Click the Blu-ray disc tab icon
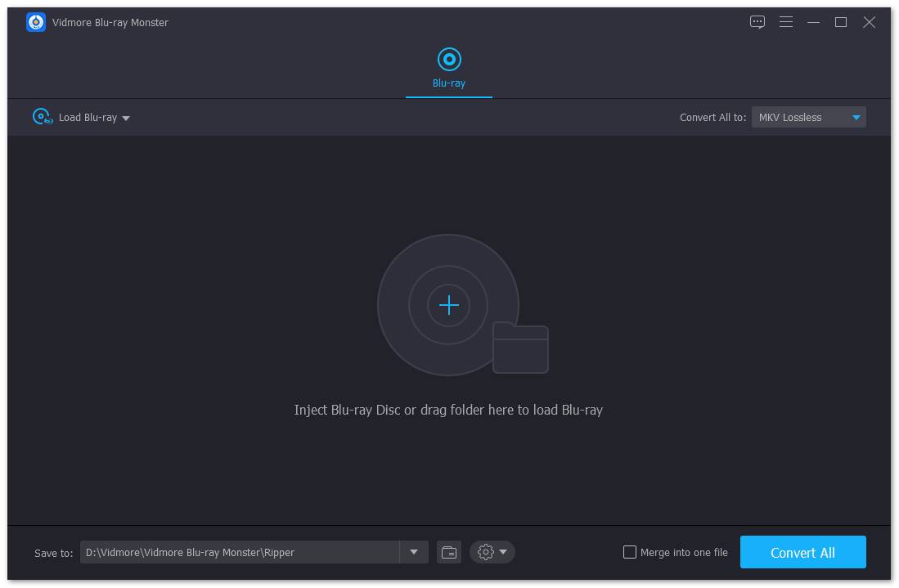 coord(449,59)
